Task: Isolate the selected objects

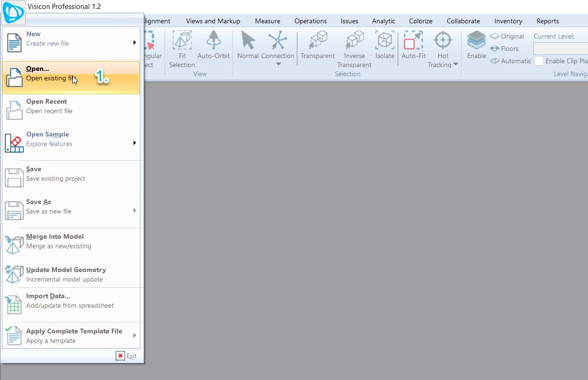Action: tap(384, 45)
